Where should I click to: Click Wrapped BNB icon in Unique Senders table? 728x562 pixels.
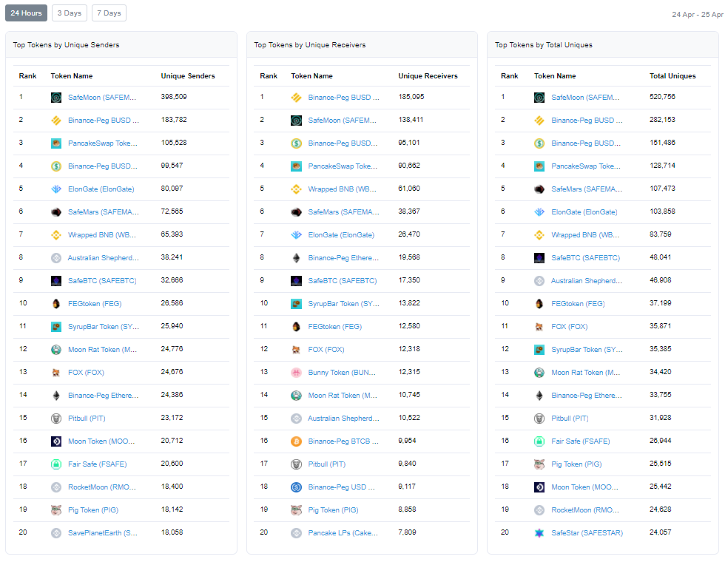point(56,235)
